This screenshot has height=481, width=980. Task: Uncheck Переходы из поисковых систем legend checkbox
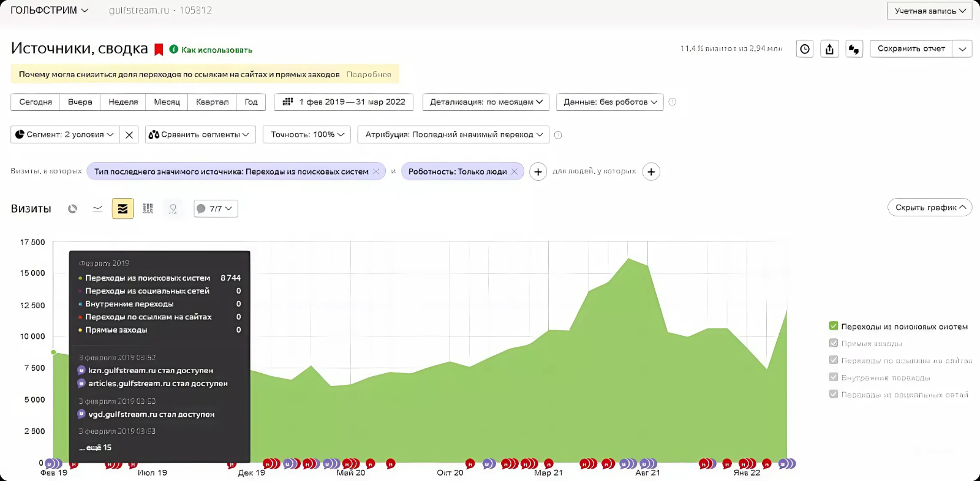pos(834,326)
